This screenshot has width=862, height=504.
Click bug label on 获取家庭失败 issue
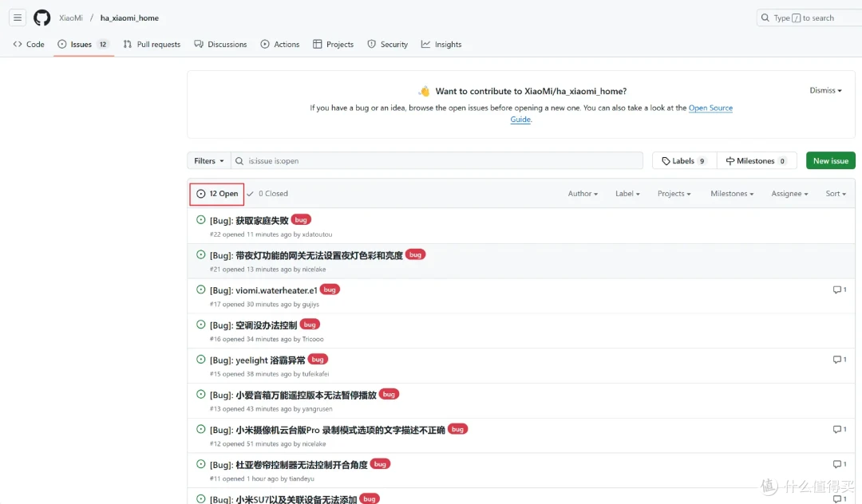coord(301,219)
